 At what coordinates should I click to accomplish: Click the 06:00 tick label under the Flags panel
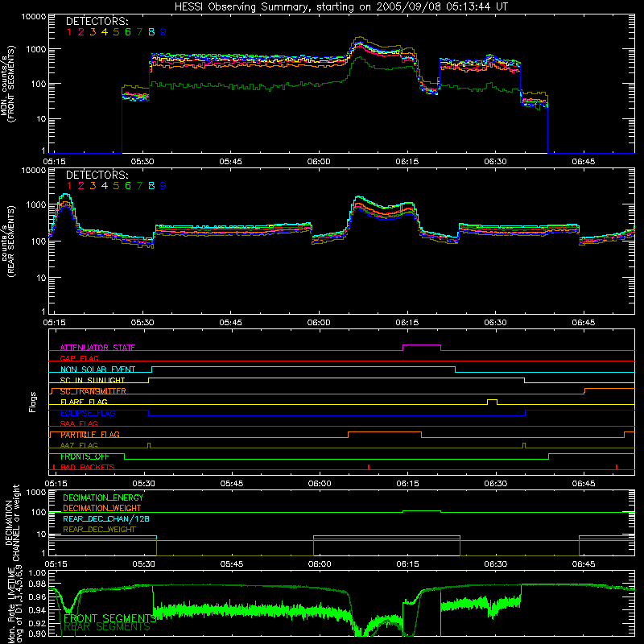(320, 484)
